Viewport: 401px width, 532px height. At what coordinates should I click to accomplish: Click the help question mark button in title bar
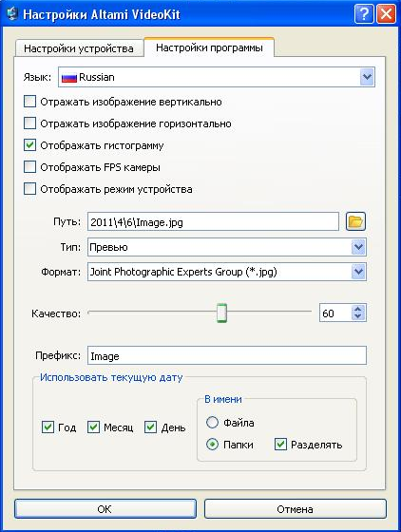[364, 14]
